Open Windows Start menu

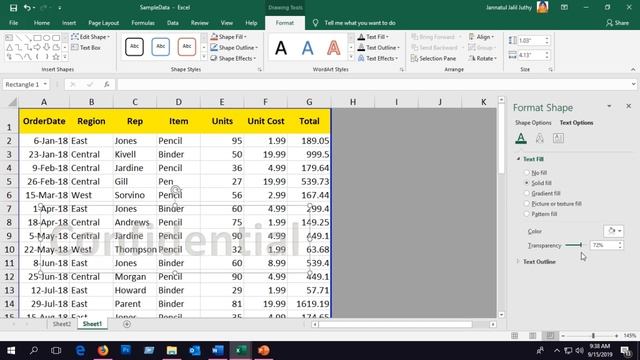coord(11,350)
